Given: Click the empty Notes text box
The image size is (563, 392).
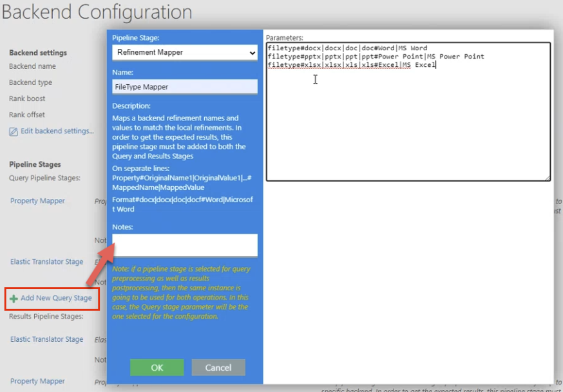Looking at the screenshot, I should click(x=185, y=245).
